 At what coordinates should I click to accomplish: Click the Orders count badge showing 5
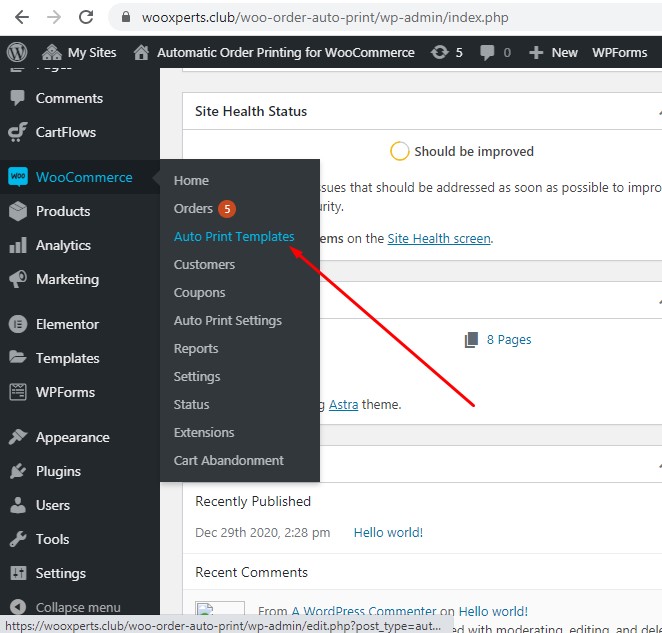pyautogui.click(x=227, y=209)
